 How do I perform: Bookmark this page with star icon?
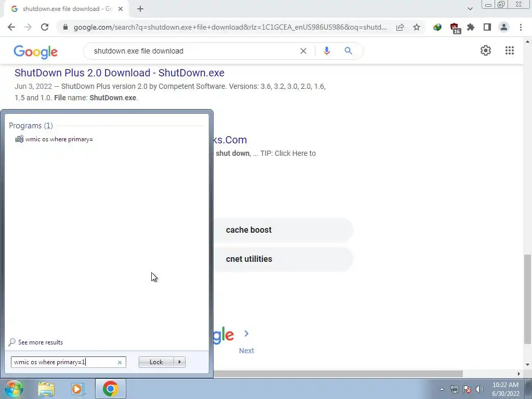pyautogui.click(x=417, y=27)
